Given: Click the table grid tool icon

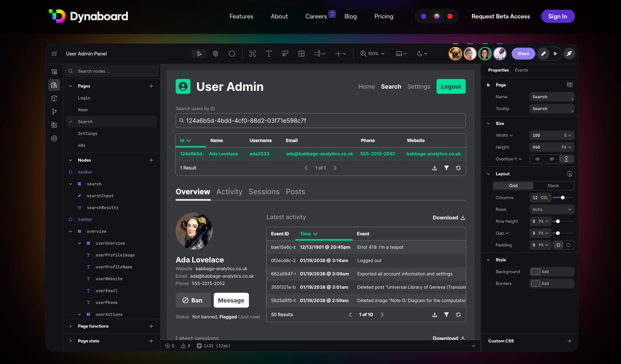Looking at the screenshot, I should pyautogui.click(x=301, y=54).
